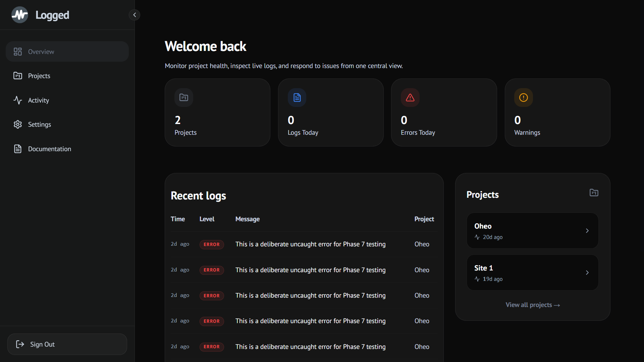
Task: Click the Documentation file icon
Action: [x=18, y=149]
